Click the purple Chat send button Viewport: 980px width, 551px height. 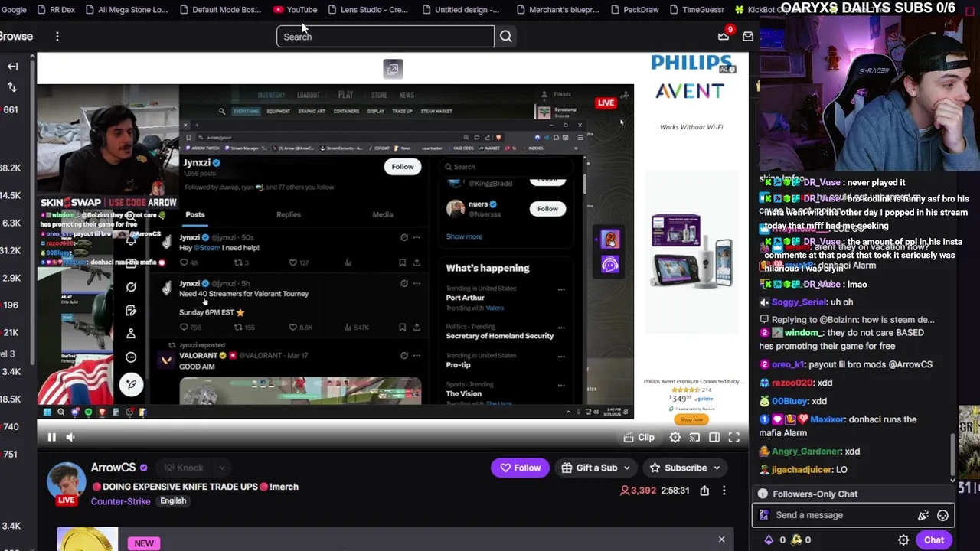(934, 540)
